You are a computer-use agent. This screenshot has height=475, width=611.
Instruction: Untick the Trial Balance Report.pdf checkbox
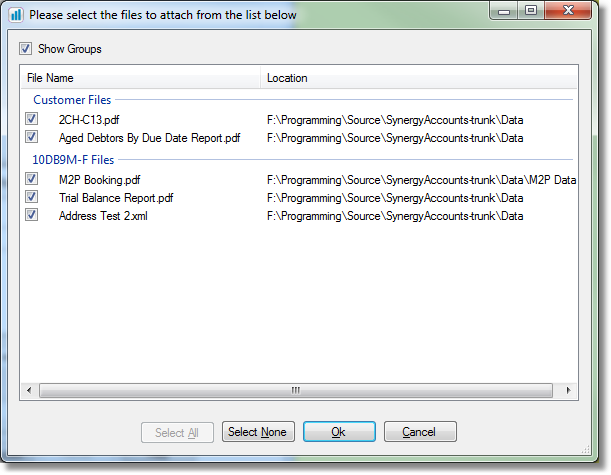pos(32,198)
